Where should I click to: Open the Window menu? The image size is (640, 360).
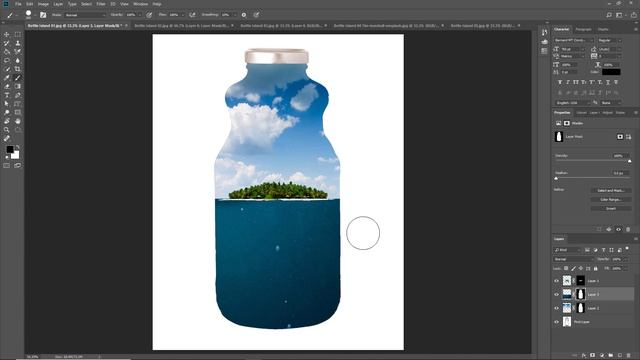pyautogui.click(x=141, y=4)
